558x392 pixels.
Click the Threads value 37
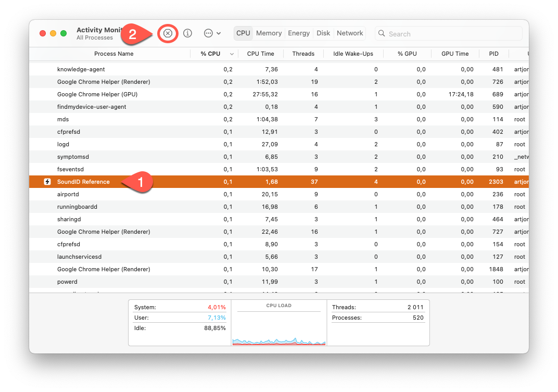click(x=314, y=182)
